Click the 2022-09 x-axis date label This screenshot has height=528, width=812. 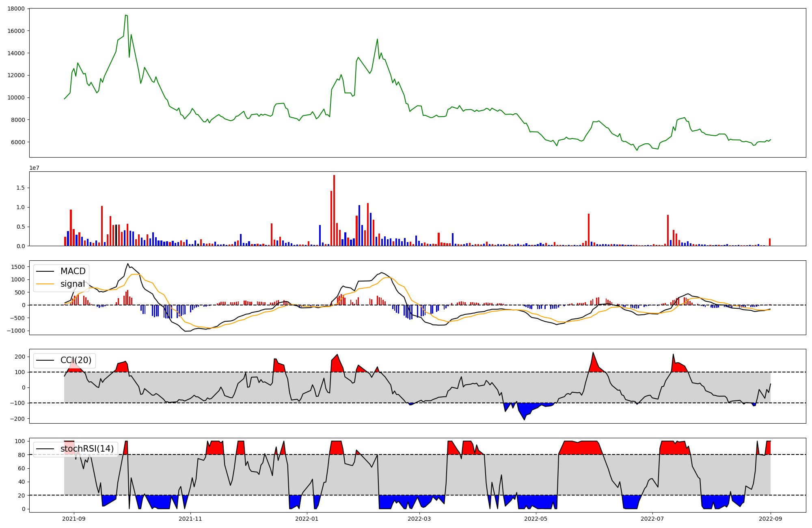(771, 519)
